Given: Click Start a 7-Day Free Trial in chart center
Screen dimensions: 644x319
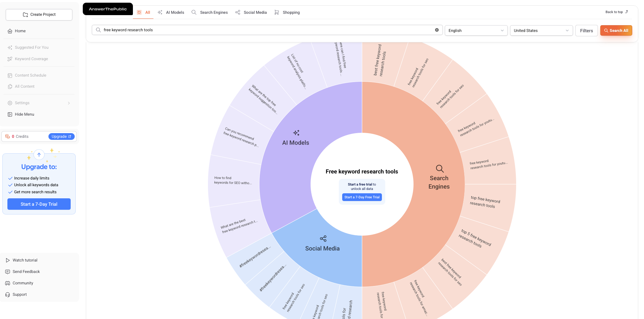Looking at the screenshot, I should (x=362, y=197).
